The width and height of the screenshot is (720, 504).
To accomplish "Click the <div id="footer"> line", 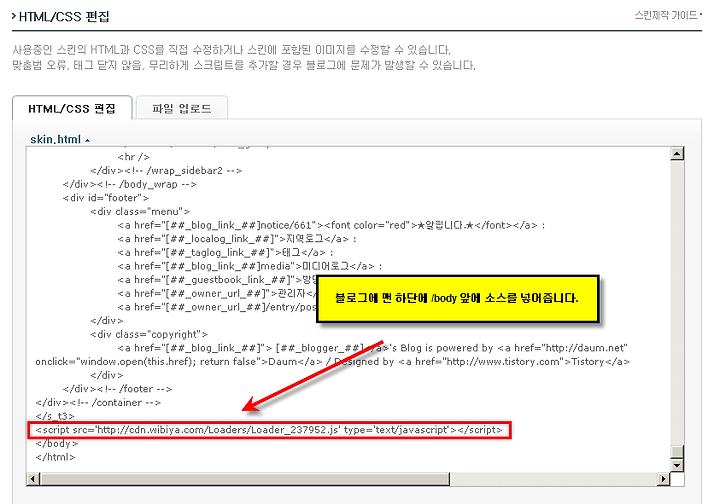I will point(106,198).
